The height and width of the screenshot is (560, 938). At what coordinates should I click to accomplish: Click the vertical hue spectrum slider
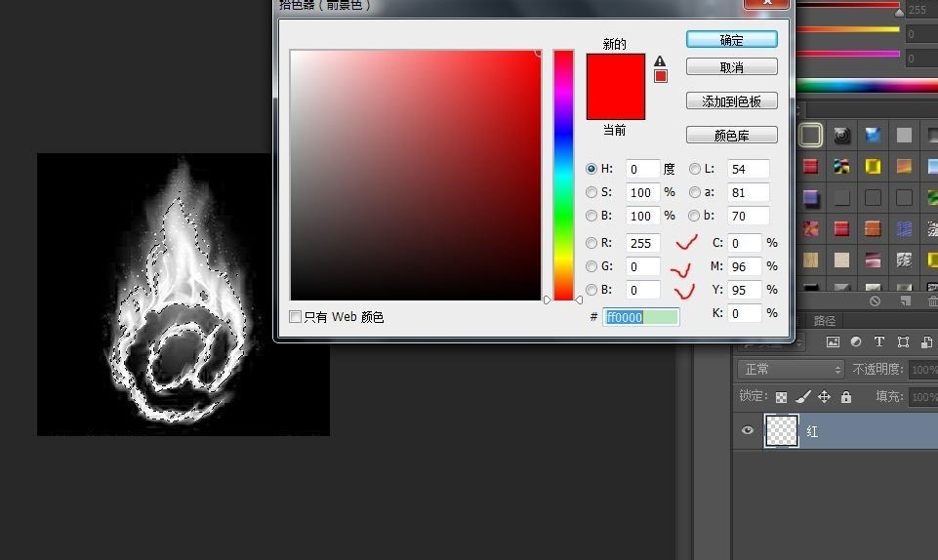563,176
